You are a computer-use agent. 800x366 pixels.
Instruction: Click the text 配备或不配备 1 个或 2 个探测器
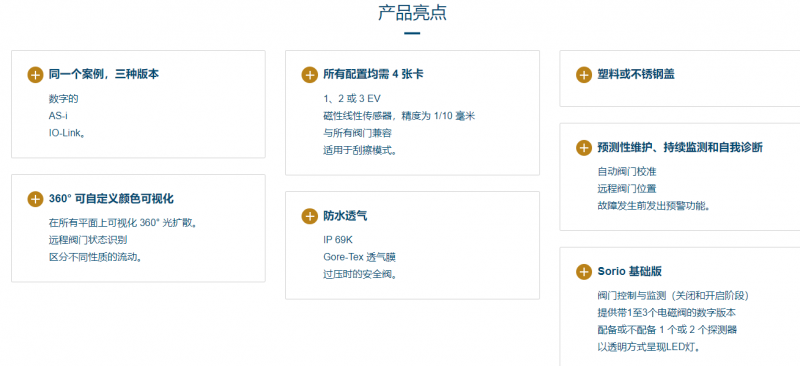click(667, 330)
